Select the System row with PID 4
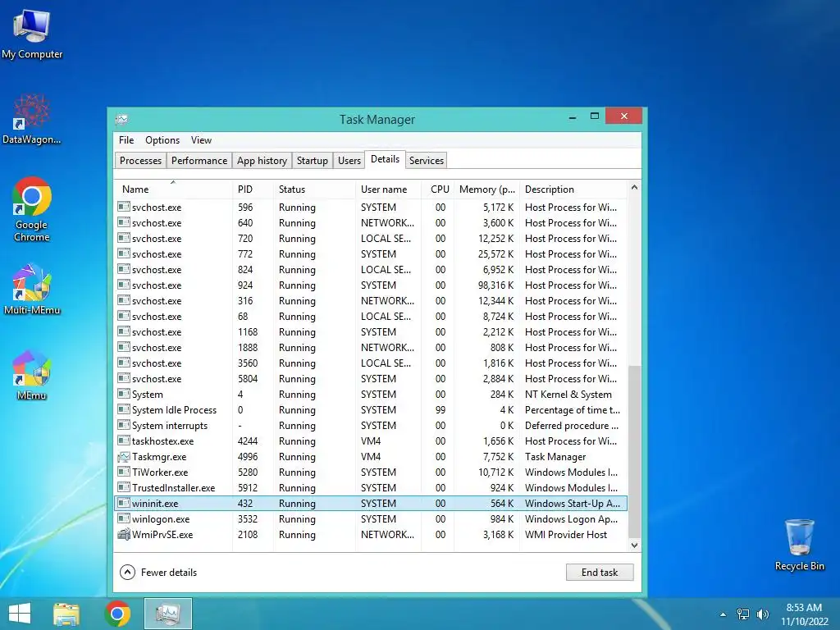 (371, 395)
